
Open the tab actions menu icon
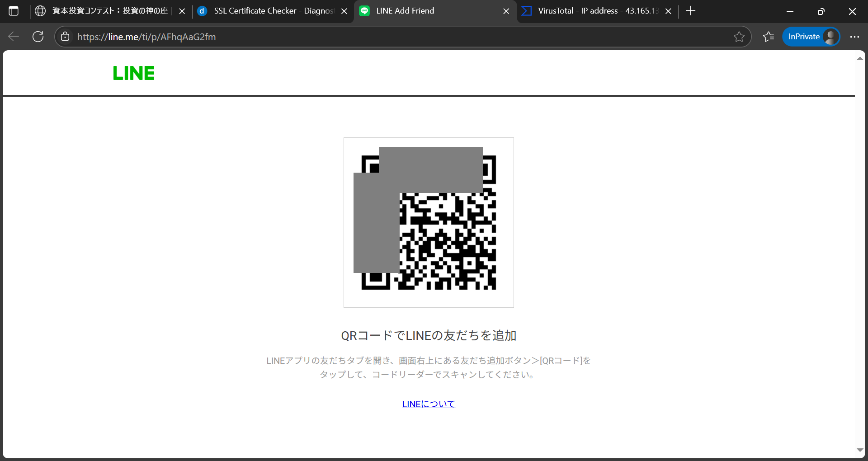pyautogui.click(x=14, y=11)
